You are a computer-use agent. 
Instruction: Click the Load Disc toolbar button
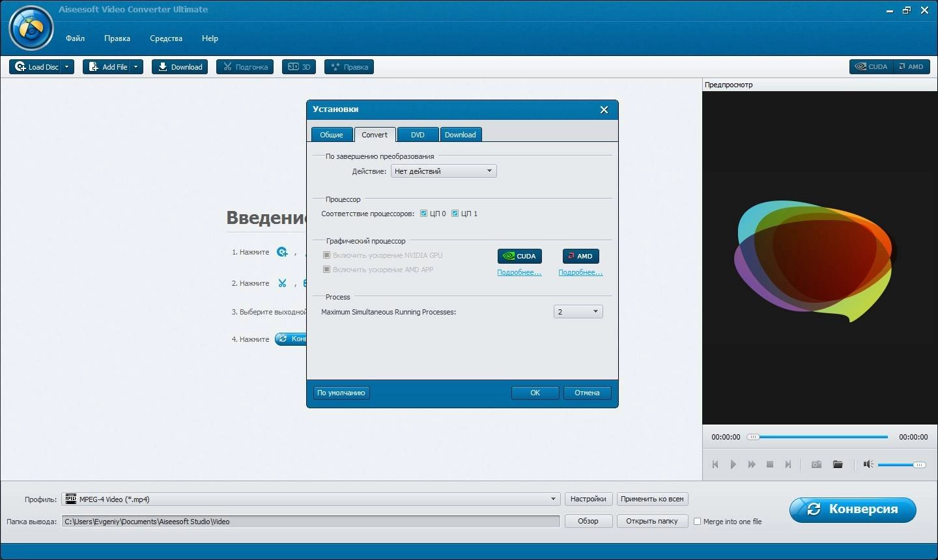pos(36,66)
